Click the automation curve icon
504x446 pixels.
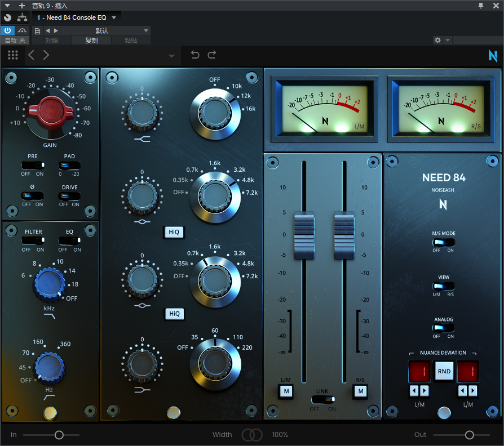(22, 31)
